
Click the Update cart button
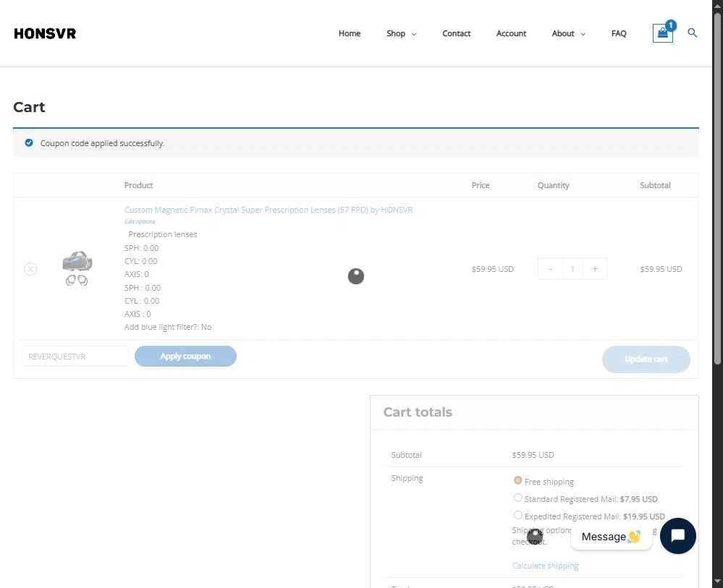(646, 359)
